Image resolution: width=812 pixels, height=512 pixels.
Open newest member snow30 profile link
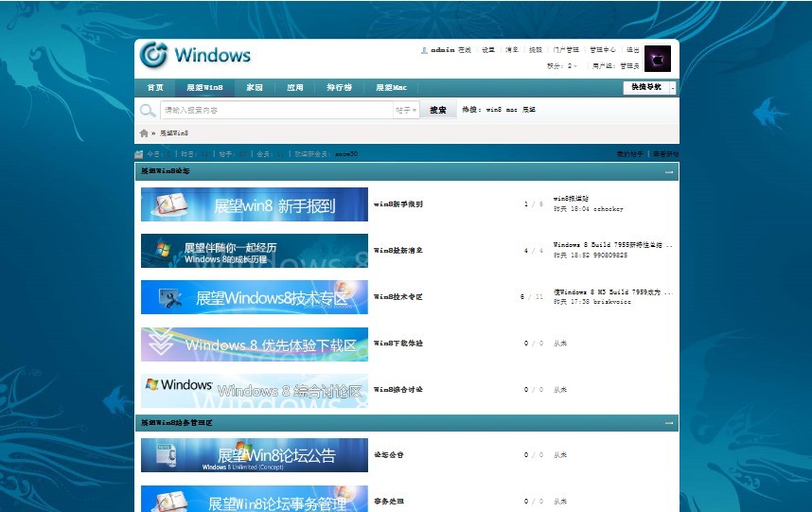(x=346, y=154)
